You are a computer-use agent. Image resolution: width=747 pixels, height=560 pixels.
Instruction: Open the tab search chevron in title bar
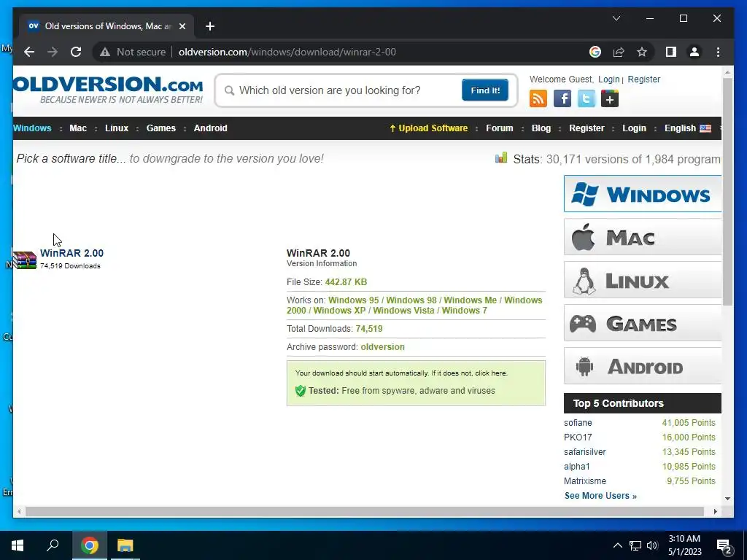tap(616, 18)
